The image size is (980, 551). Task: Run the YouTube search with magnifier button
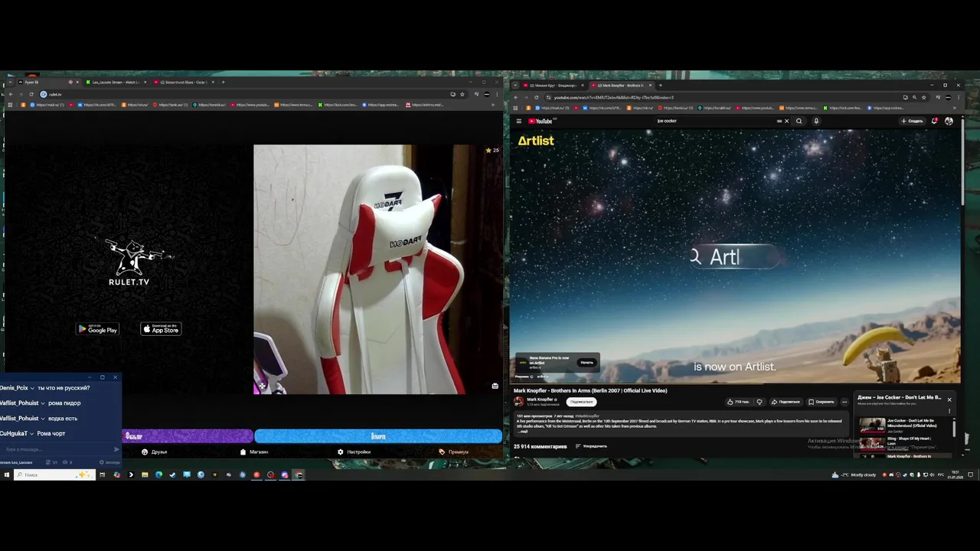799,121
